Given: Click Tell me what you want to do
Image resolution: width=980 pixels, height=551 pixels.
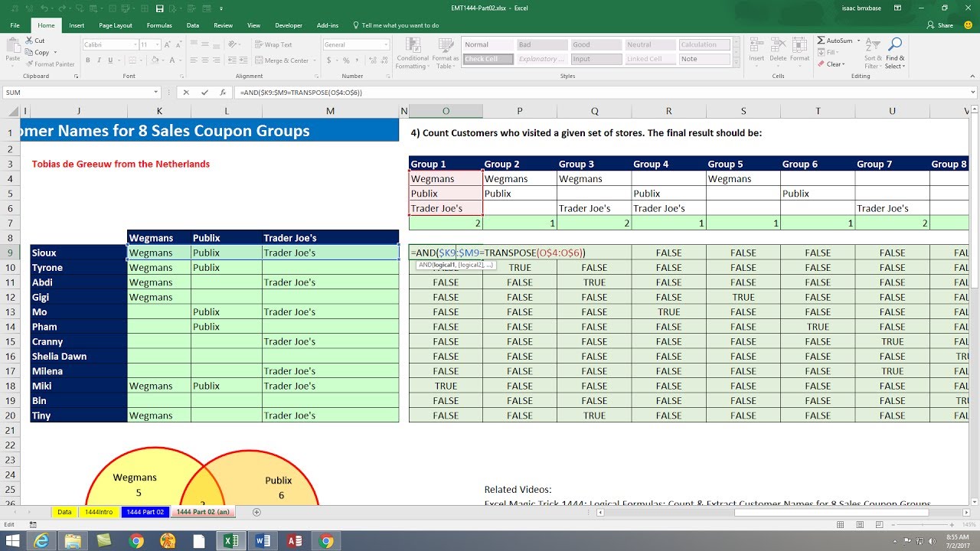Looking at the screenshot, I should click(395, 25).
